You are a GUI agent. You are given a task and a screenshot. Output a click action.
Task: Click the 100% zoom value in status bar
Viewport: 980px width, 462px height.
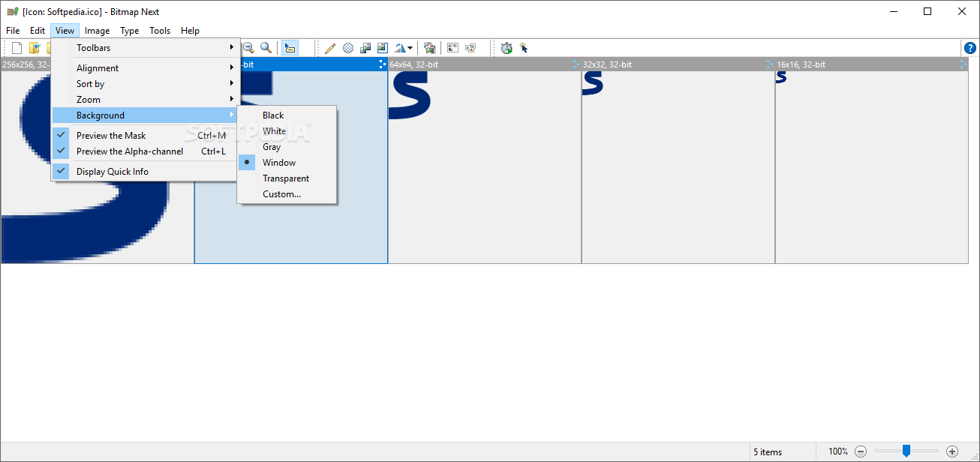838,451
